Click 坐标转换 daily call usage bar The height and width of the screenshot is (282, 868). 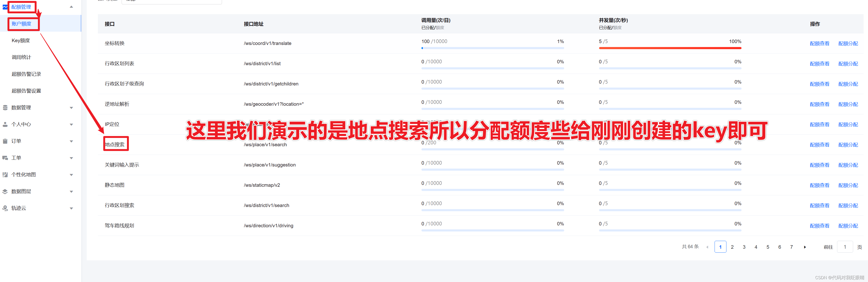click(492, 48)
